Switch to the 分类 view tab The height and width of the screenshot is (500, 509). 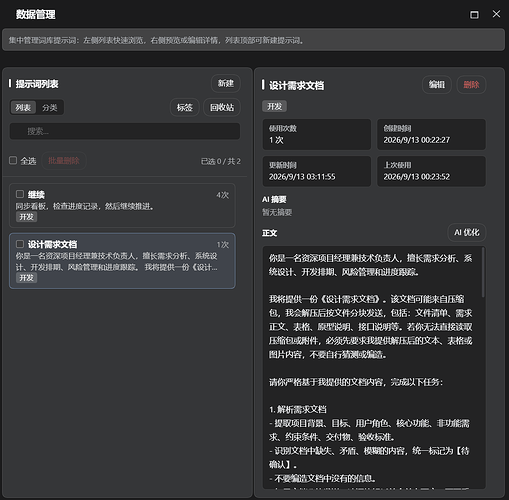(49, 108)
